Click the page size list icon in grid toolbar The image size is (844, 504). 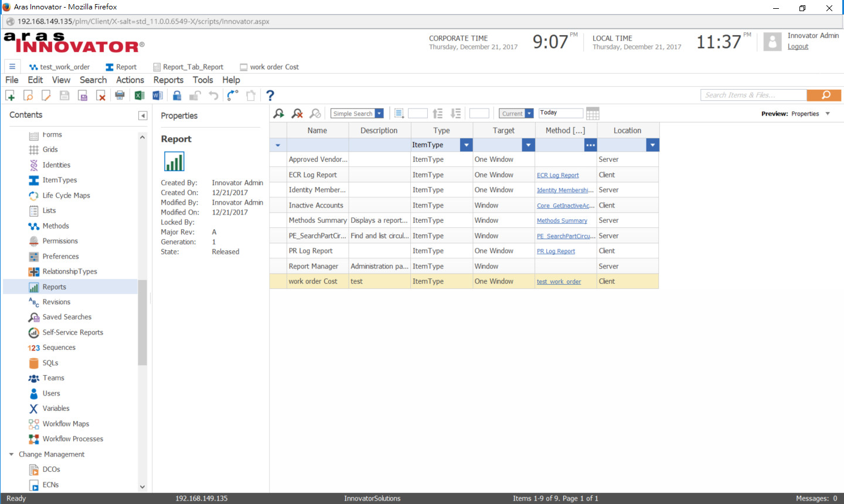point(399,113)
